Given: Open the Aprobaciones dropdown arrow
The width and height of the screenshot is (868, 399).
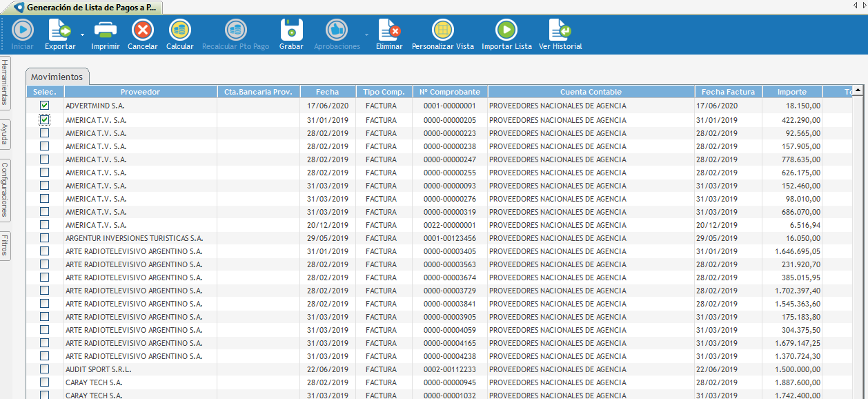Looking at the screenshot, I should click(366, 34).
